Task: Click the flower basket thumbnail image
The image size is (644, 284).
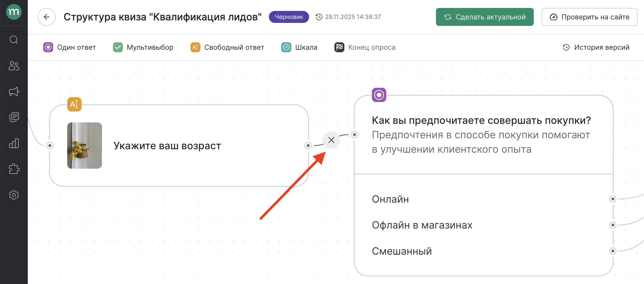Action: [x=84, y=145]
